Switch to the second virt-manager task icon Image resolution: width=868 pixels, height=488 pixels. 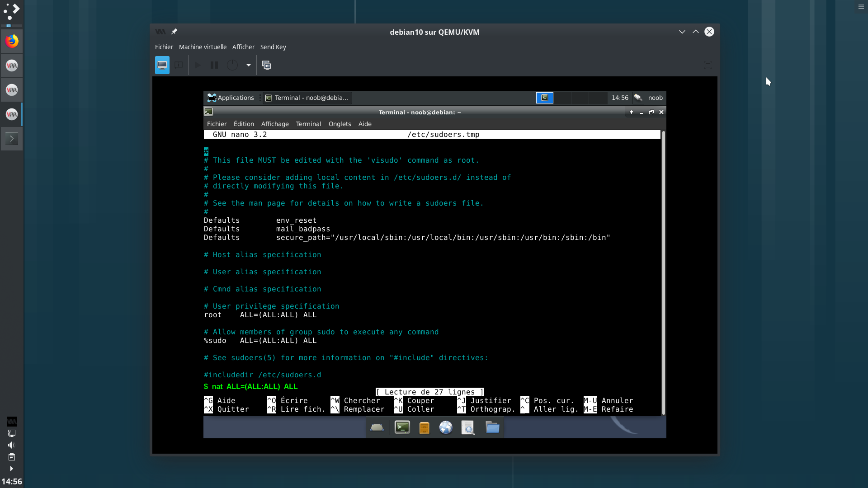(x=12, y=90)
